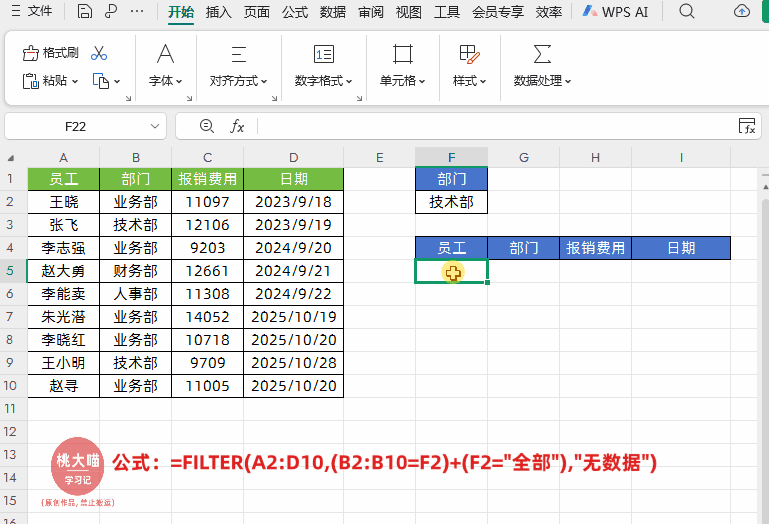Click the save icon in the quick bar
The width and height of the screenshot is (769, 524).
click(x=85, y=11)
